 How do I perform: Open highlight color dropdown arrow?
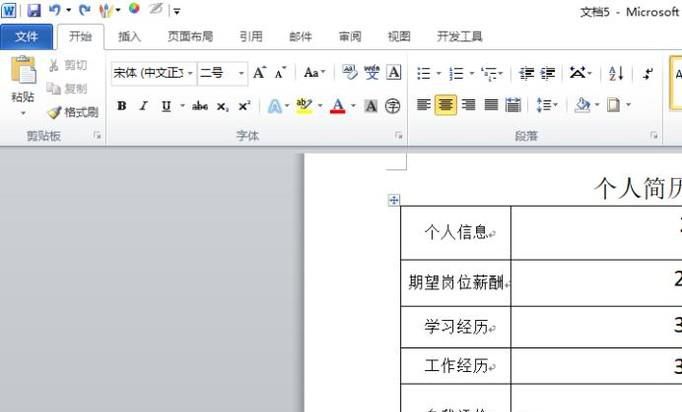click(320, 105)
